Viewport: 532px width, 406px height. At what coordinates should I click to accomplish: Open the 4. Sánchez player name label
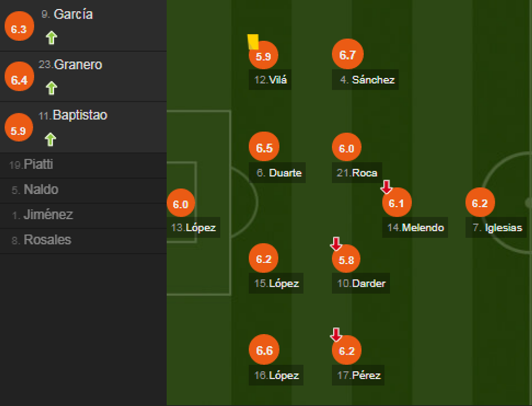(x=367, y=80)
